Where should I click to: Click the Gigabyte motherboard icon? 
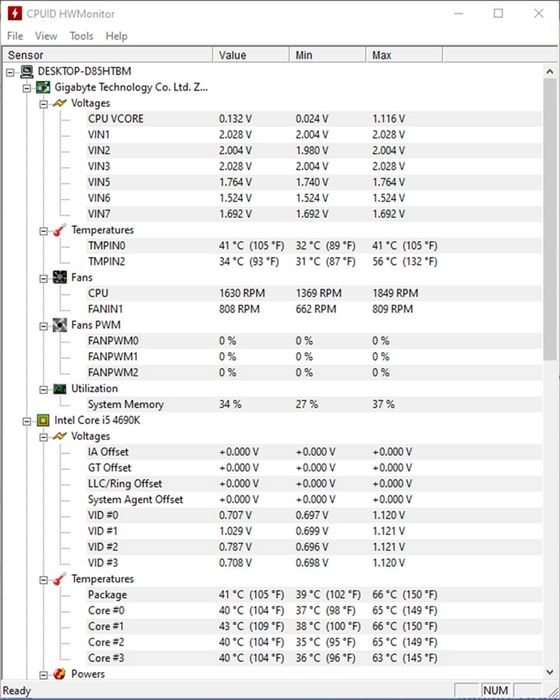[x=43, y=87]
